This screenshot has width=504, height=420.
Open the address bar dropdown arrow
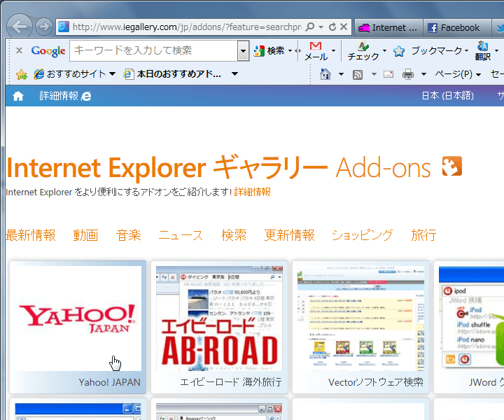point(321,27)
